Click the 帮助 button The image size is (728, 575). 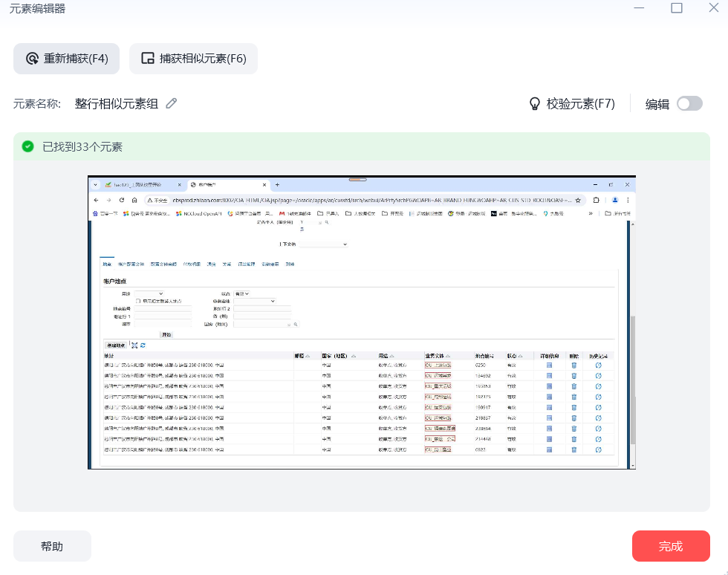pyautogui.click(x=52, y=546)
